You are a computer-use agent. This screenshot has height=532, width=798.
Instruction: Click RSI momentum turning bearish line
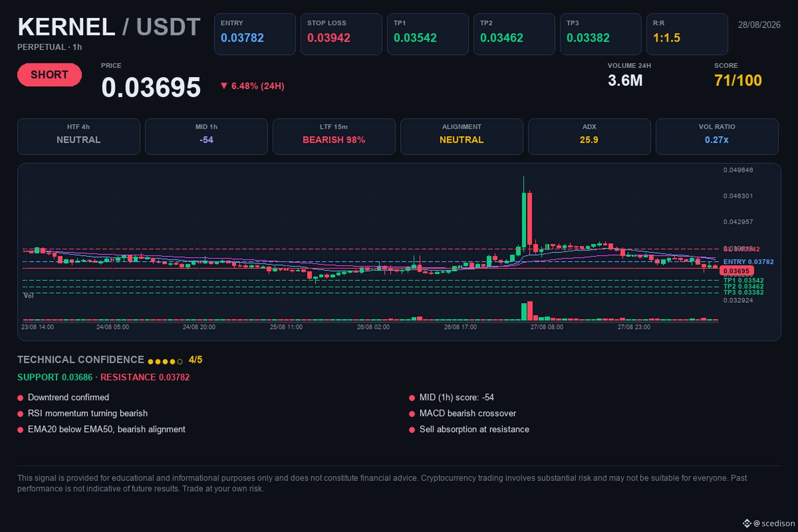pyautogui.click(x=87, y=413)
